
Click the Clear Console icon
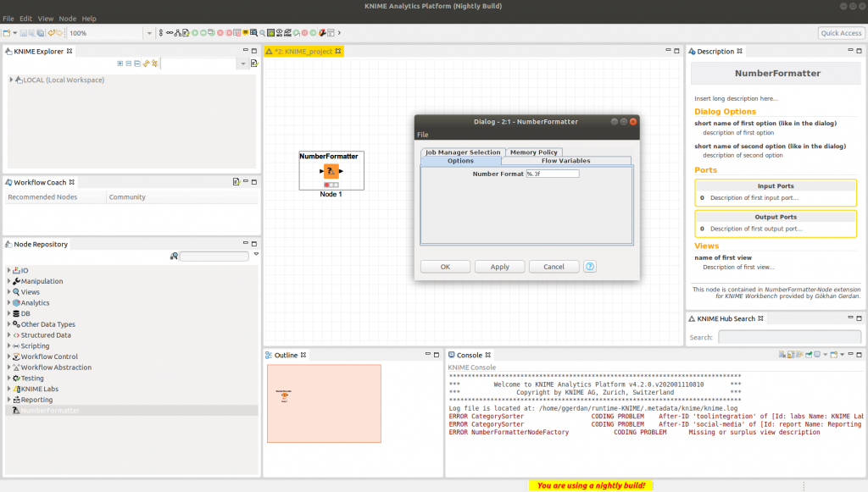click(x=782, y=355)
